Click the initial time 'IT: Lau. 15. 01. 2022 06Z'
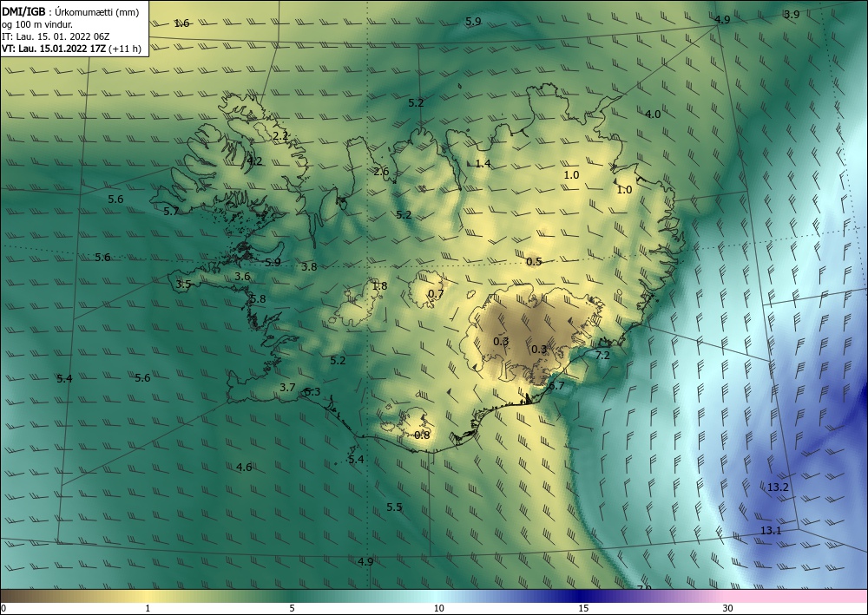 tap(56, 36)
